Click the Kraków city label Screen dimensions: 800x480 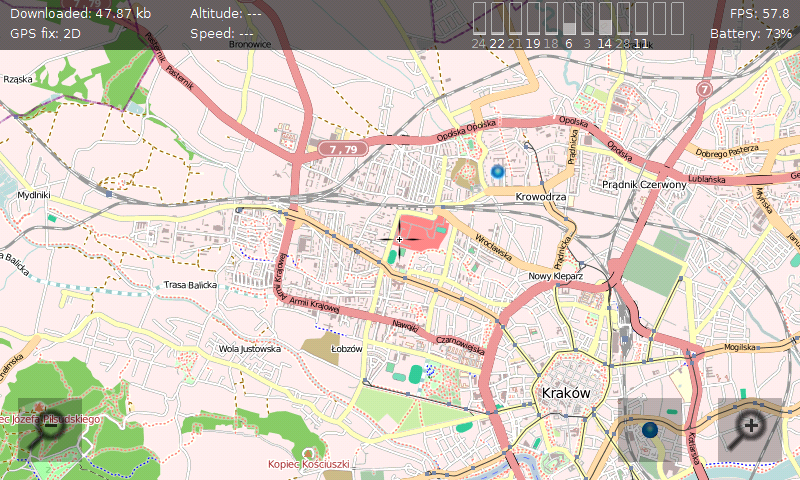tap(565, 393)
